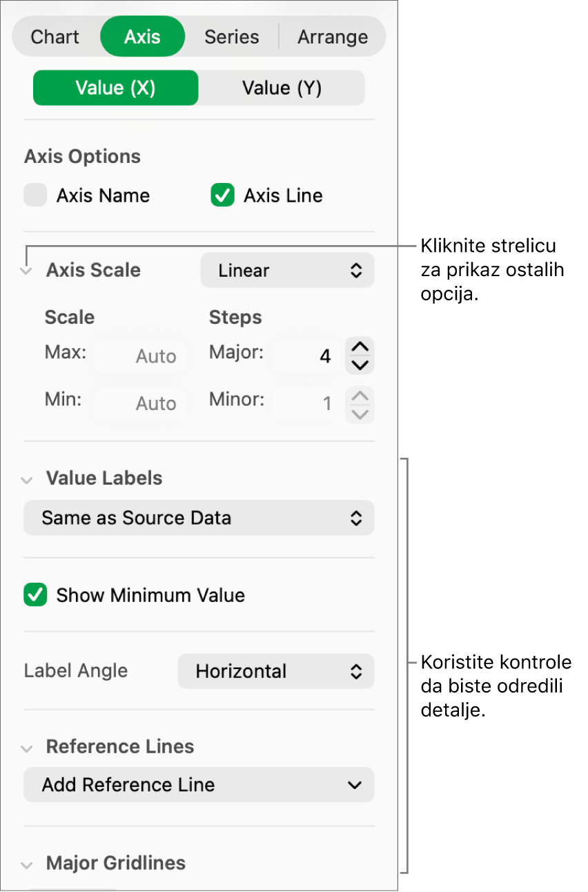Select the Value (X) axis button

tap(116, 88)
